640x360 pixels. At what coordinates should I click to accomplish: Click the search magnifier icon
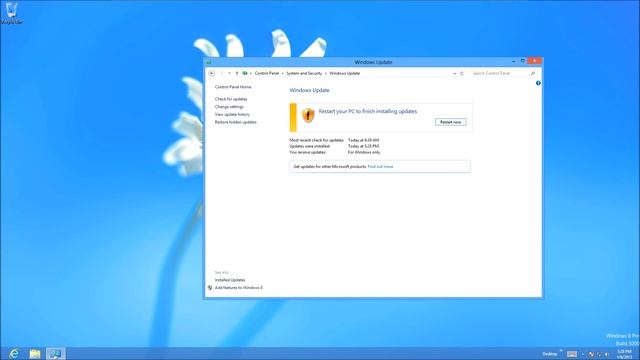(x=533, y=73)
